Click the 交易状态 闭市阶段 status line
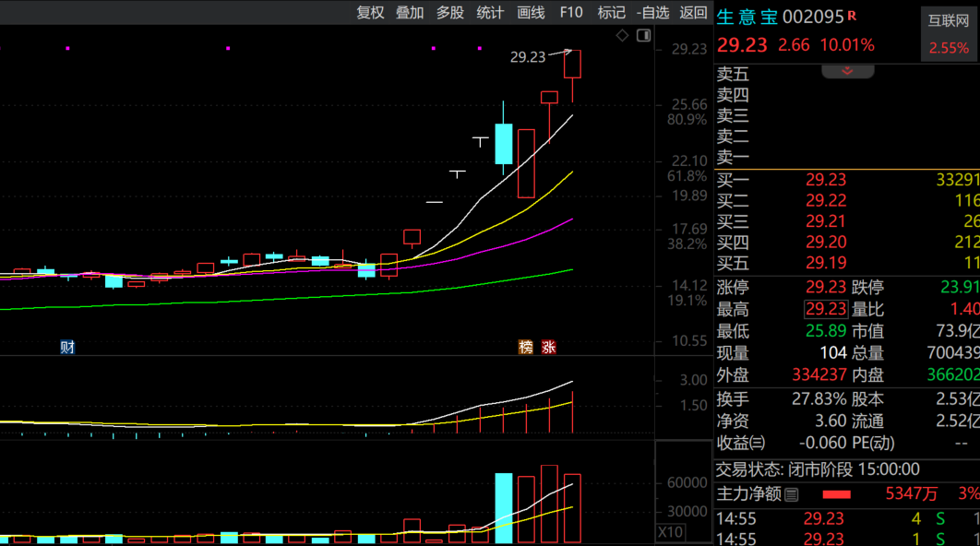 point(819,469)
